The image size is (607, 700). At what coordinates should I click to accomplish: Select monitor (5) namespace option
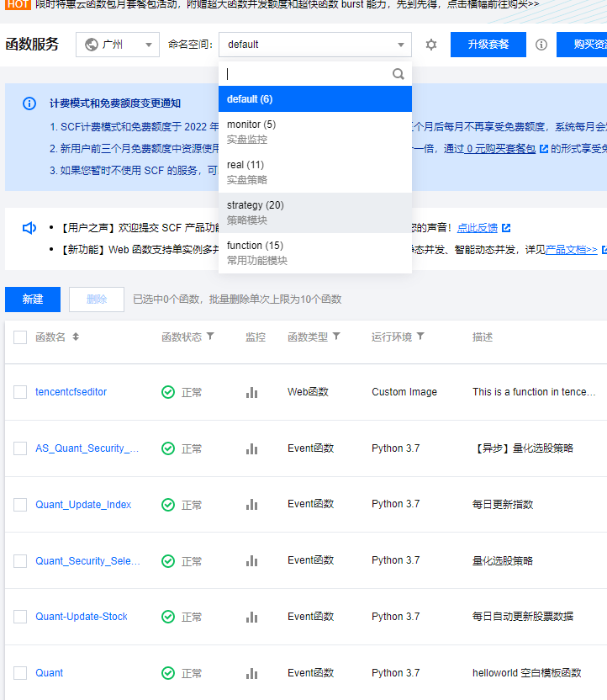coord(315,131)
